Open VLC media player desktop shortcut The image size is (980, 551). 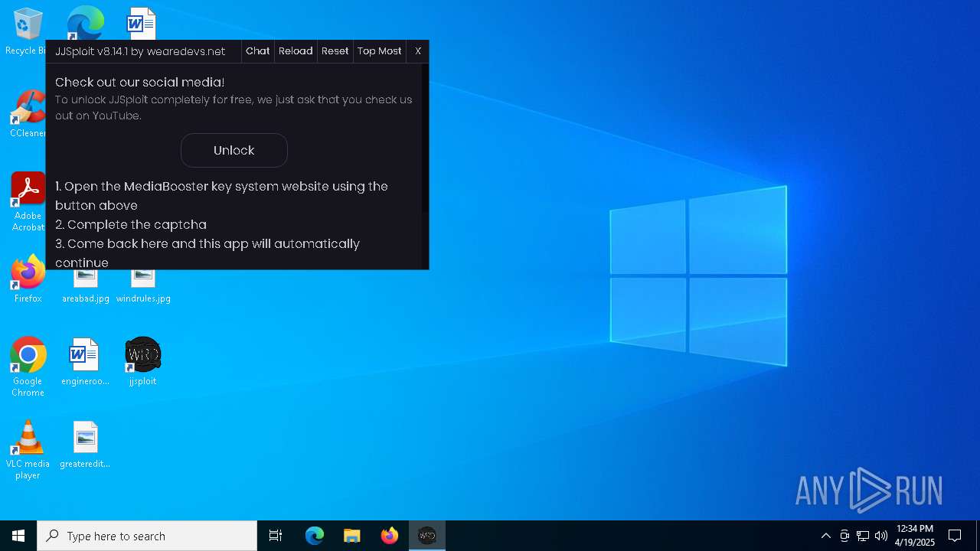point(28,450)
